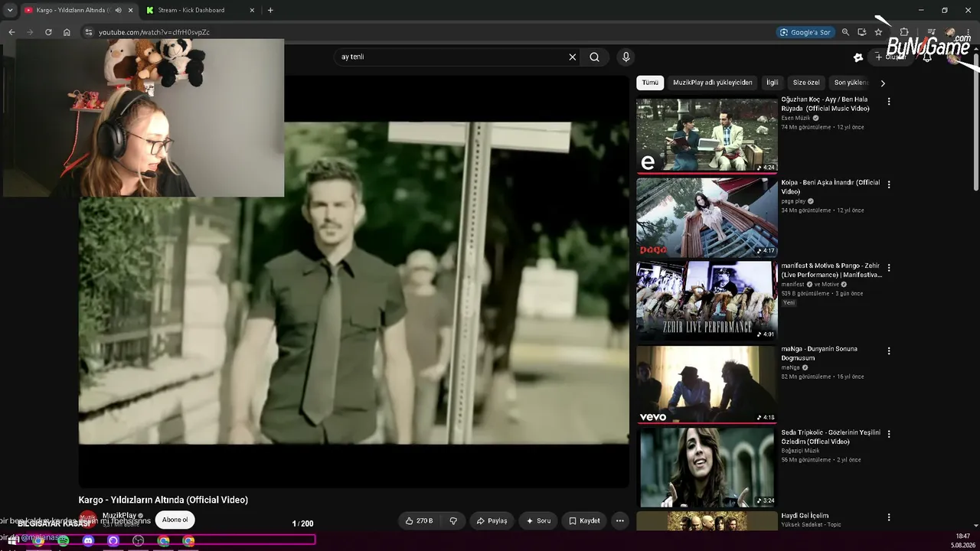The width and height of the screenshot is (980, 551).
Task: Clear the YouTube search query
Action: pyautogui.click(x=572, y=57)
